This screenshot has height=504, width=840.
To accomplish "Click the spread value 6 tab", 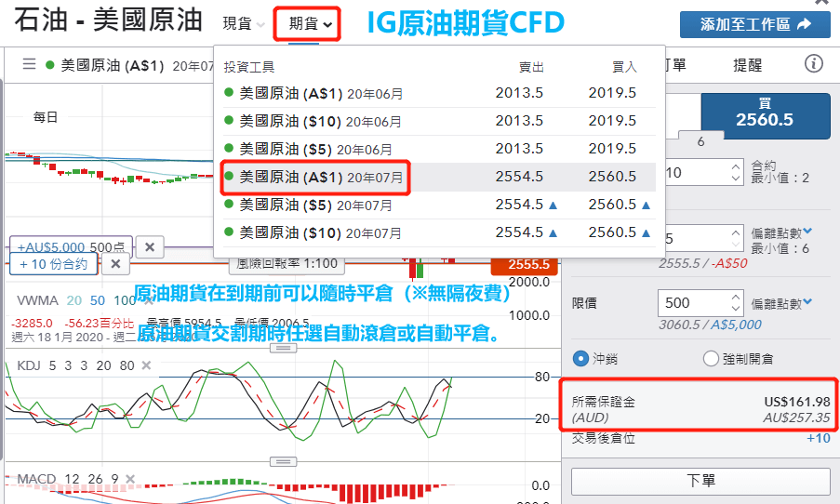I will point(700,141).
